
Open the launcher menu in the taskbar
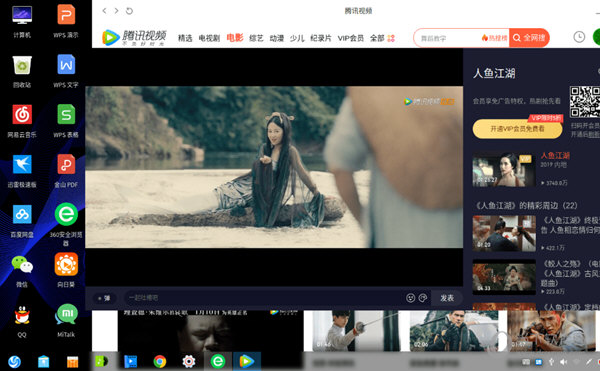click(14, 361)
